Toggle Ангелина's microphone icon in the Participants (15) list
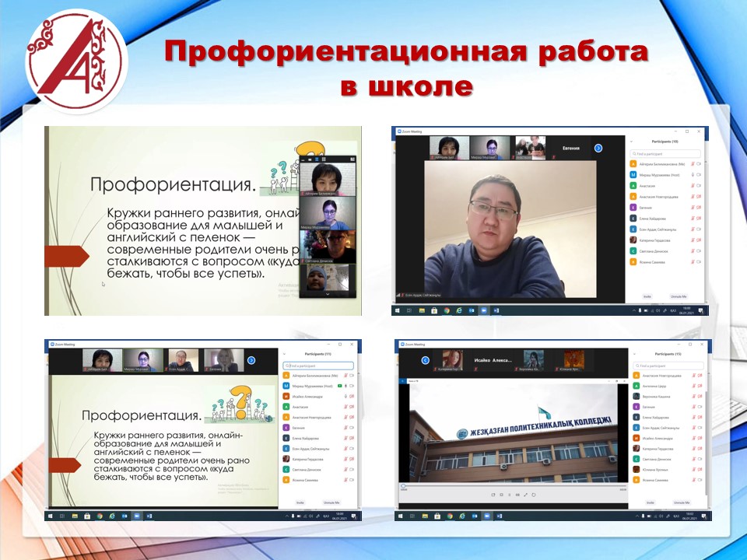Viewport: 747px width, 560px height. 693,386
